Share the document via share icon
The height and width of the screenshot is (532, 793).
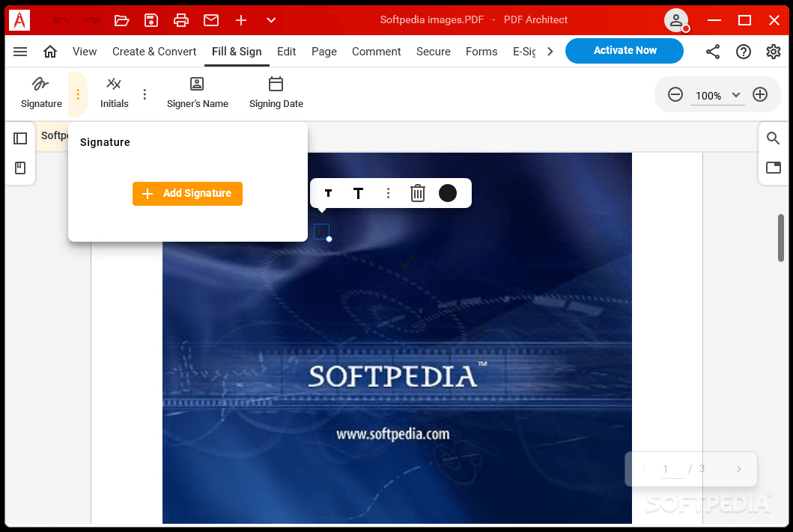point(713,52)
